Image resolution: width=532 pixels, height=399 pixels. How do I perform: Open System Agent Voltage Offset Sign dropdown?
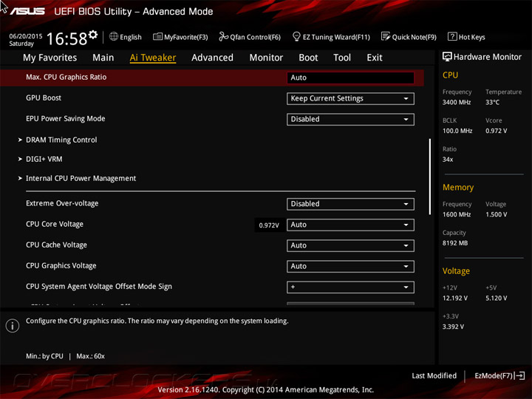tap(350, 287)
